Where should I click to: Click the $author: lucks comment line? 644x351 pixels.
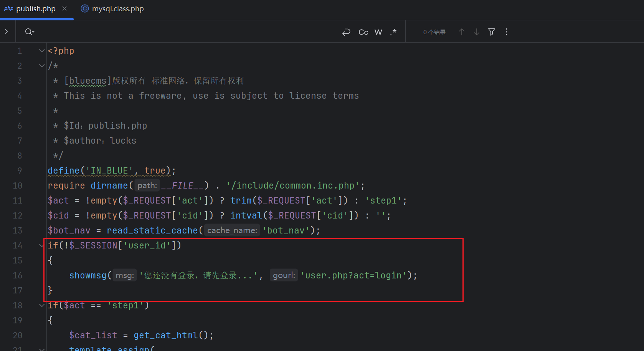[x=100, y=141]
